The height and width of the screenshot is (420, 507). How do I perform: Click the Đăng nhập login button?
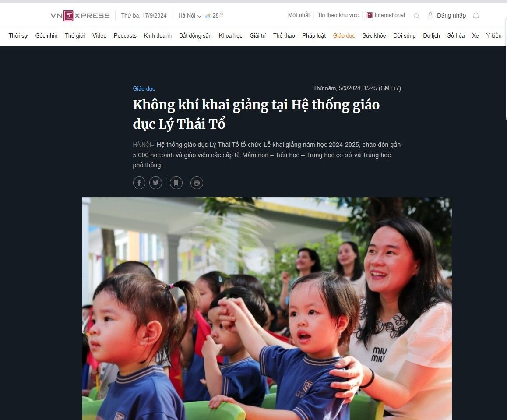451,15
